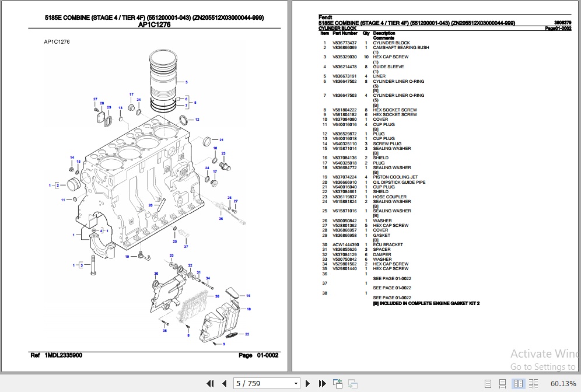Click SEE PAGE 01-0022 for item 36

click(392, 279)
